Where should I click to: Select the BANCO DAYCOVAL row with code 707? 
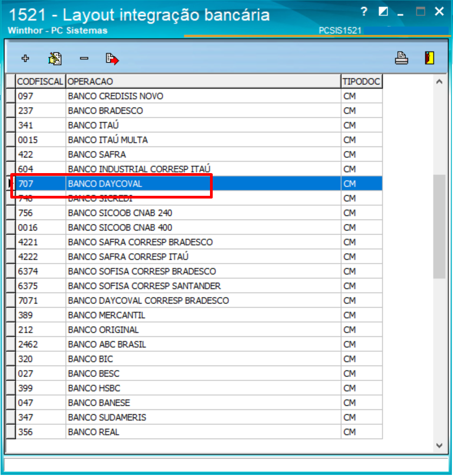coord(194,183)
